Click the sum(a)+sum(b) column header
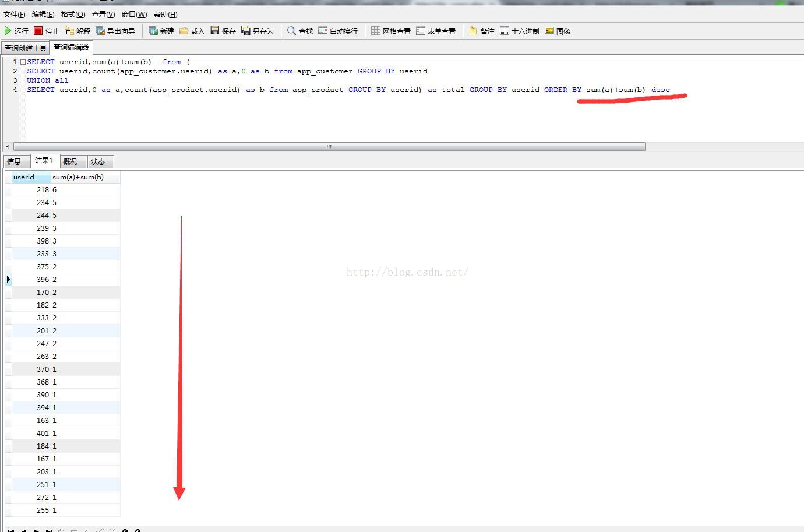Viewport: 804px width, 532px height. click(85, 177)
